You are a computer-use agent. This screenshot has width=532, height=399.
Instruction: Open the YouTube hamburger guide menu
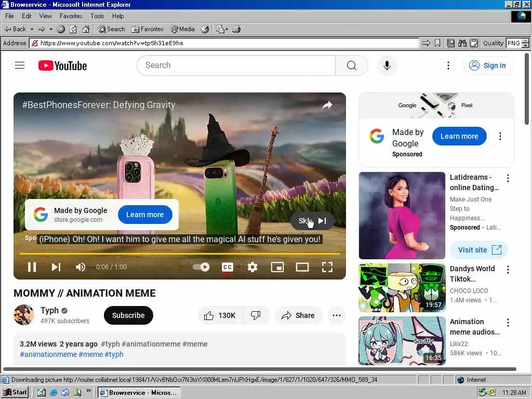point(20,65)
